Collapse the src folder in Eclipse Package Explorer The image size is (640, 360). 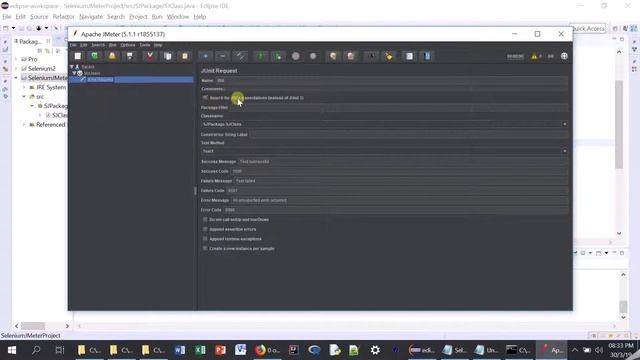tap(24, 97)
